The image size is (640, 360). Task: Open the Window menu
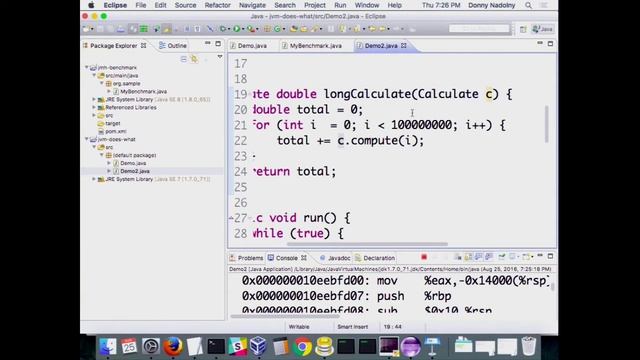[367, 5]
